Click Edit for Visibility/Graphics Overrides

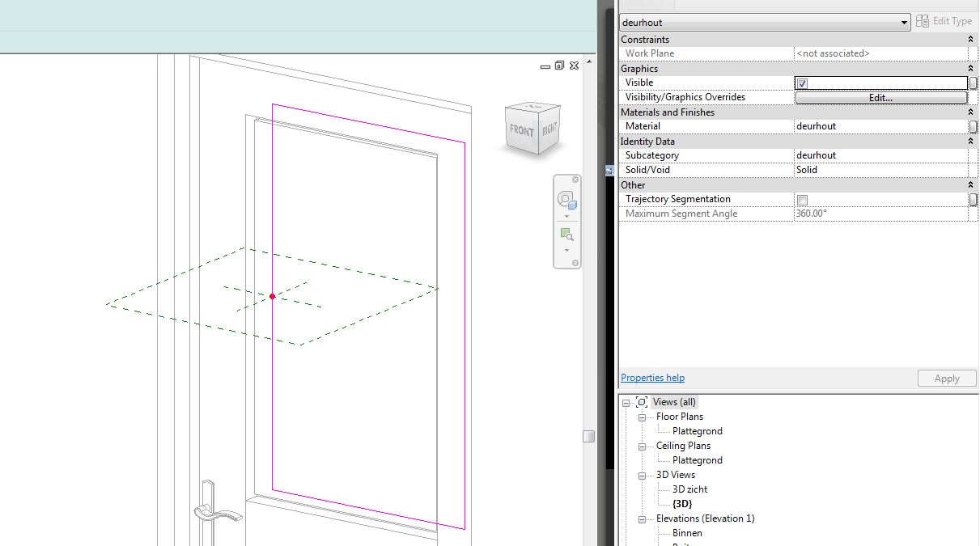(x=880, y=97)
